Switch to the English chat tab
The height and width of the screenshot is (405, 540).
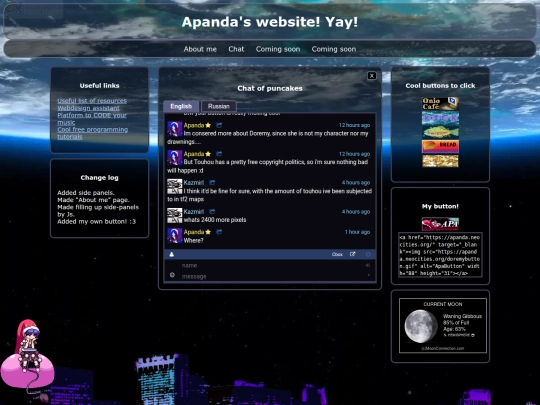pyautogui.click(x=181, y=106)
